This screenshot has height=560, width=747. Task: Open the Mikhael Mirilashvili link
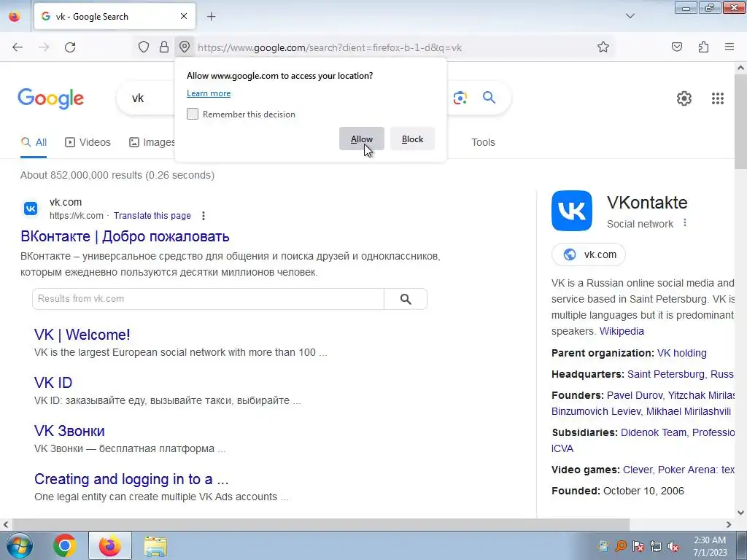click(689, 411)
